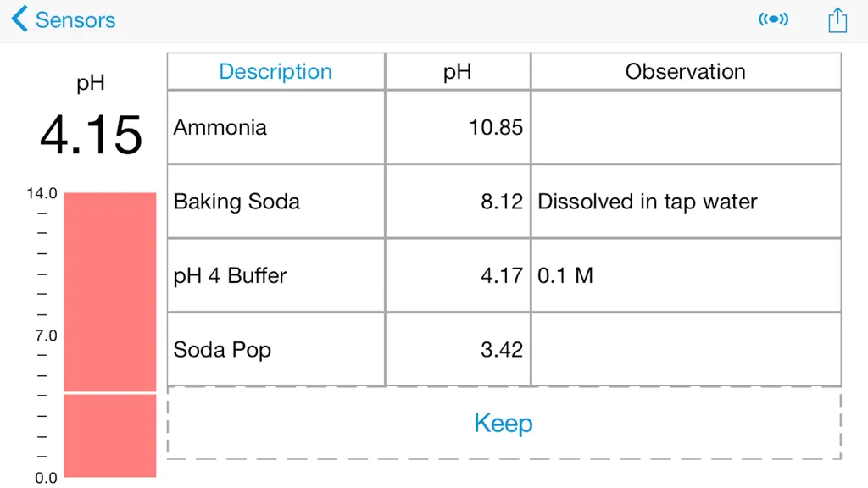The height and width of the screenshot is (488, 868).
Task: Tap the empty Ammonia observation cell
Action: click(686, 127)
